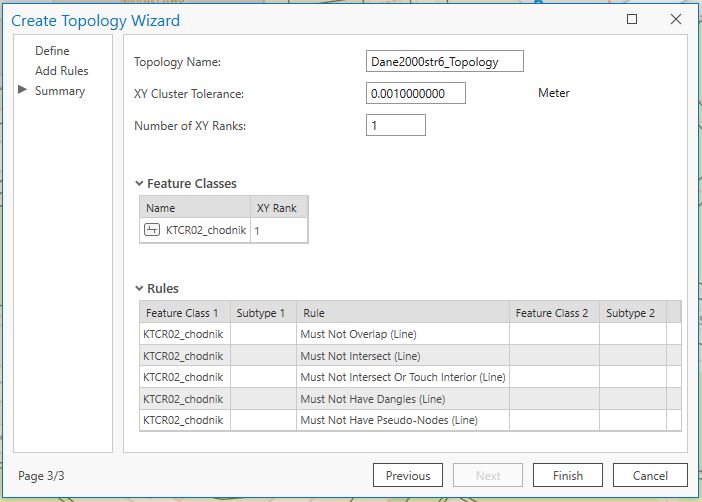Image resolution: width=702 pixels, height=502 pixels.
Task: Close the Create Topology Wizard dialog
Action: (676, 19)
